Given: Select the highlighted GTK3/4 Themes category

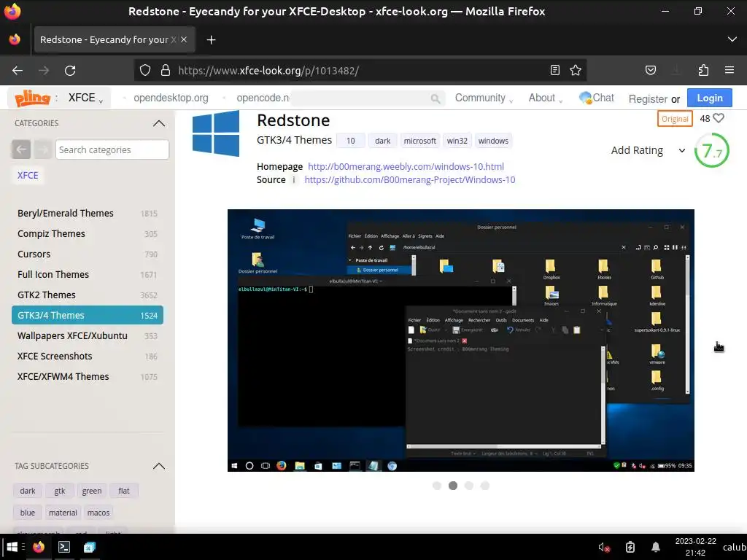Looking at the screenshot, I should click(88, 315).
